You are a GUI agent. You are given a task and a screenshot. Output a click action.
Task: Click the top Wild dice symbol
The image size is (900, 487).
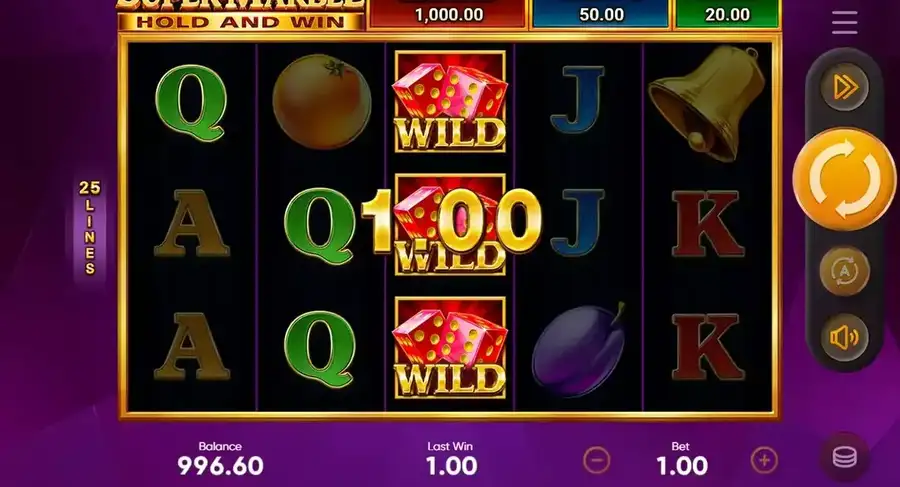(450, 102)
